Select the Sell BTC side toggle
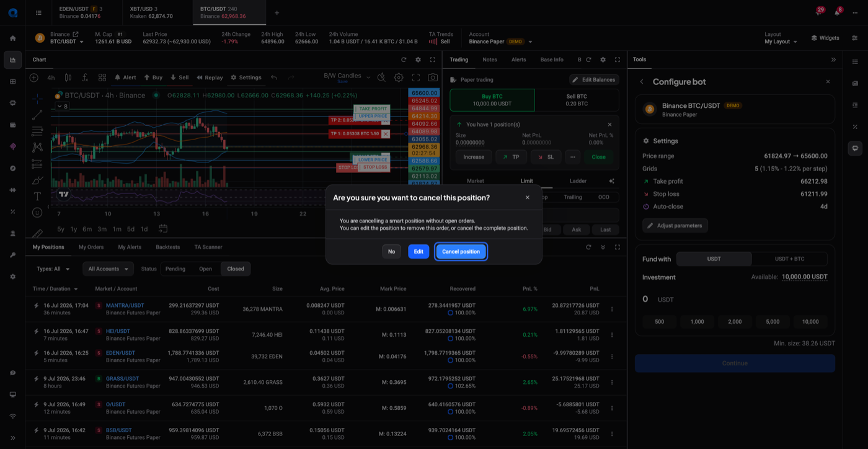The image size is (868, 449). [x=577, y=100]
